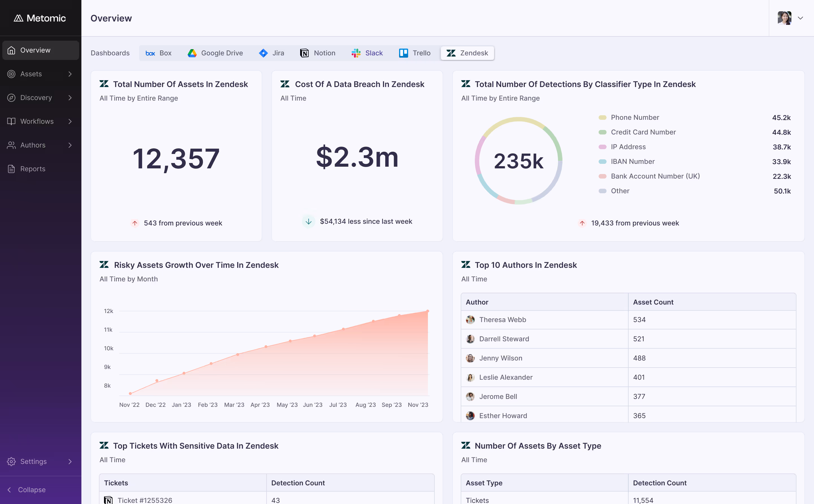The width and height of the screenshot is (814, 504).
Task: Click the Trello board icon
Action: coord(404,53)
